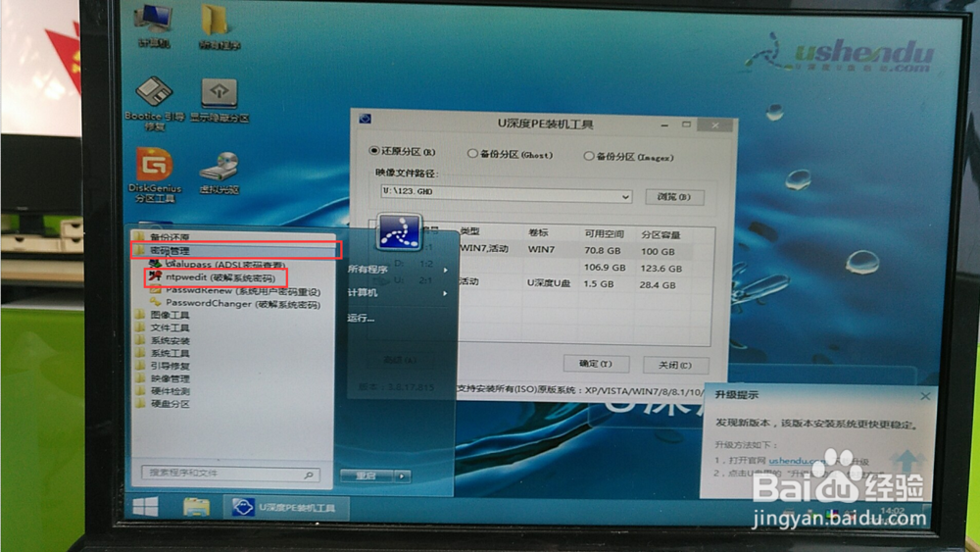
Task: Expand 计算机 submenu in start menu
Action: click(x=446, y=293)
